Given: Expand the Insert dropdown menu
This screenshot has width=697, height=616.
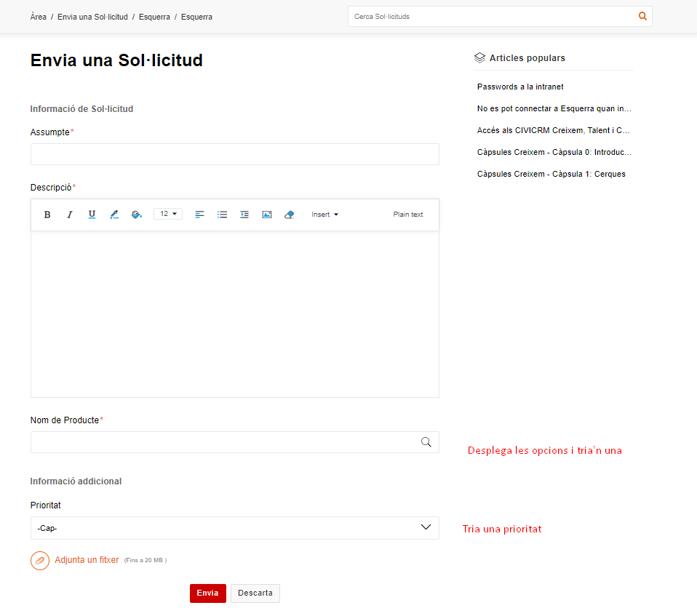Looking at the screenshot, I should click(324, 215).
